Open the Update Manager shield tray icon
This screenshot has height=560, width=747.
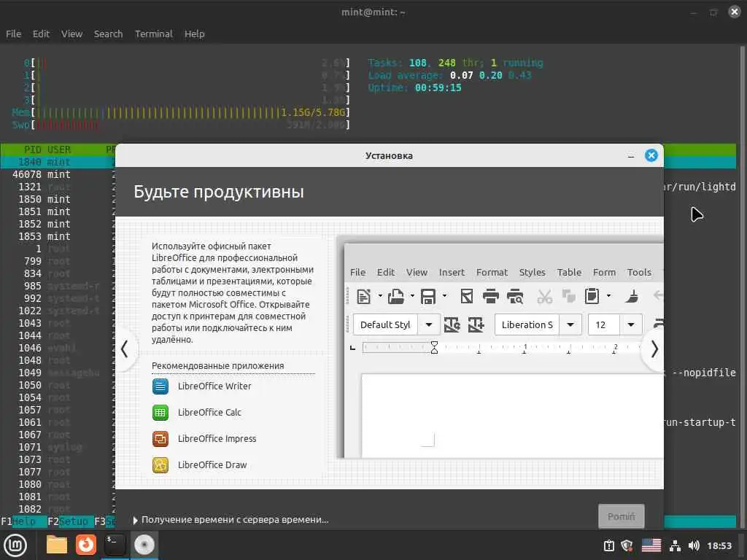627,545
